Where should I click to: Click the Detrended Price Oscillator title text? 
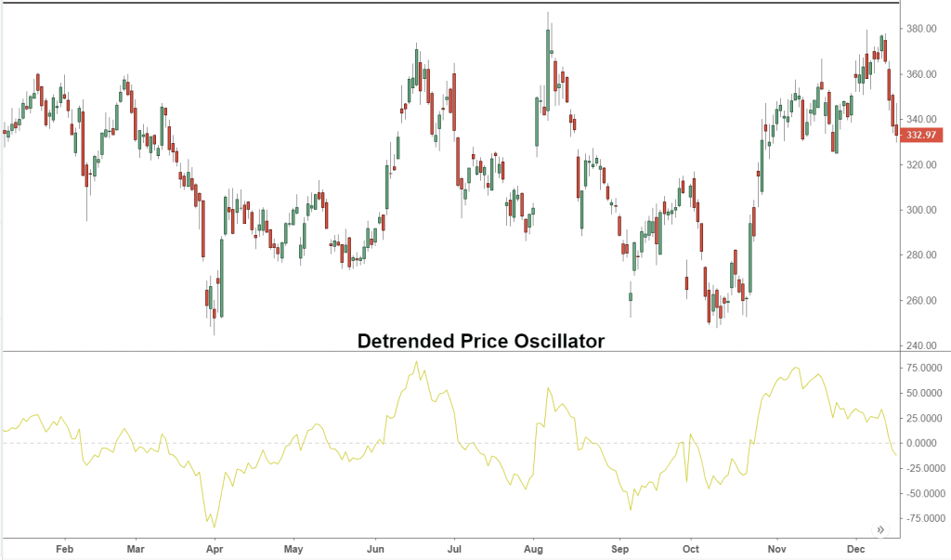pos(481,341)
